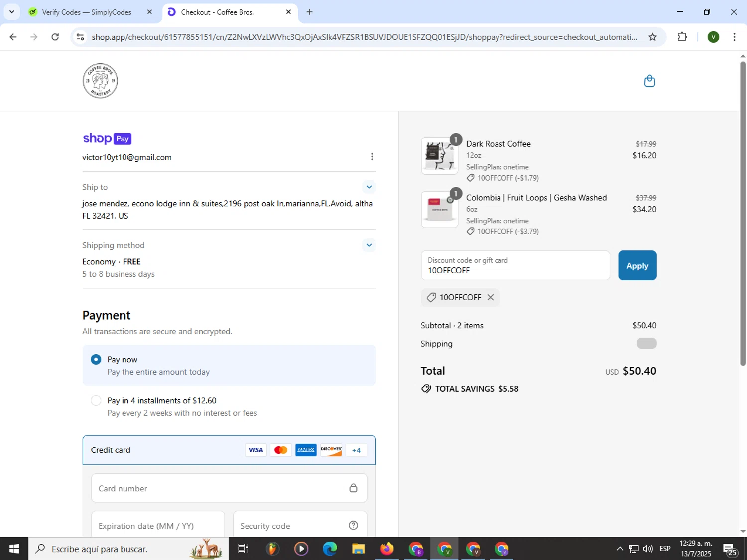Close the Verify Codes SimplyCodes tab

[149, 12]
